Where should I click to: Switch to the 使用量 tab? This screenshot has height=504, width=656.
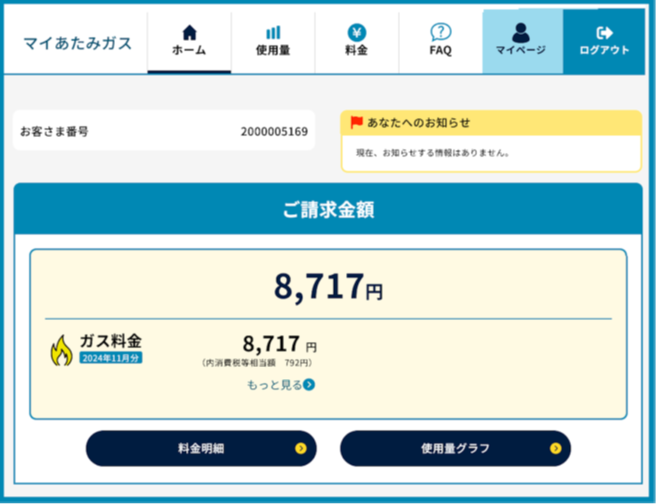pos(273,42)
